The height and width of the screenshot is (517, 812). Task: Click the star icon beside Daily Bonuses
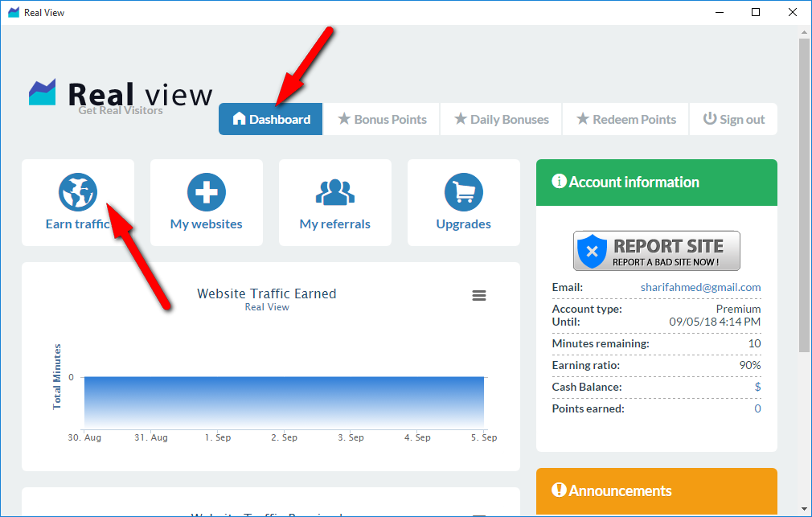coord(461,119)
